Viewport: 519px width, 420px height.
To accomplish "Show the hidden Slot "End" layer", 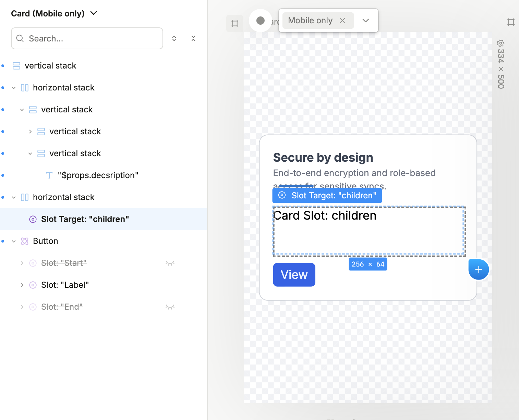I will [x=170, y=307].
